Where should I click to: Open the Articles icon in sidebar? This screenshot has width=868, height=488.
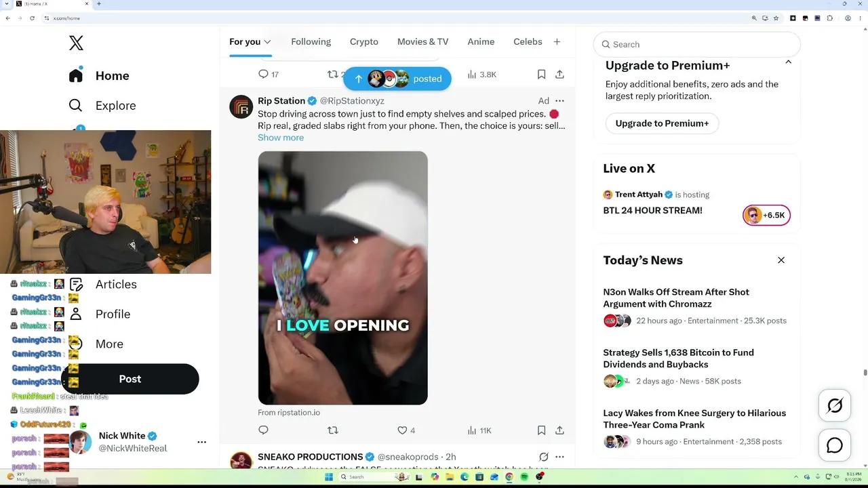coord(76,284)
